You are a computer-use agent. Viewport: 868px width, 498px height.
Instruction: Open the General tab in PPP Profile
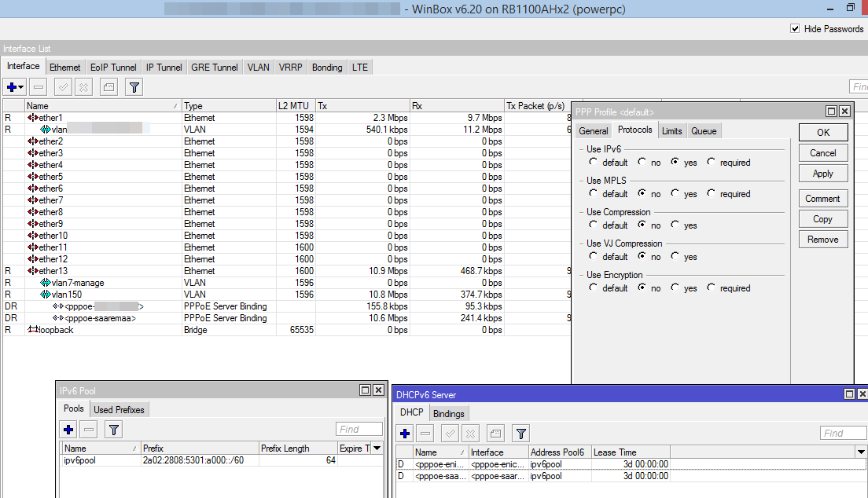594,131
